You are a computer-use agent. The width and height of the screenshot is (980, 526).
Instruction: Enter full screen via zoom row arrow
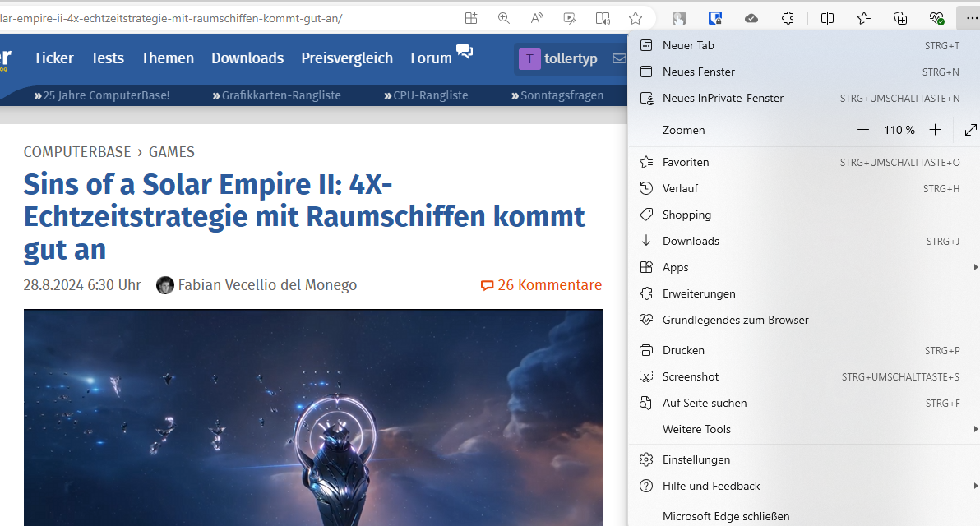click(x=970, y=130)
